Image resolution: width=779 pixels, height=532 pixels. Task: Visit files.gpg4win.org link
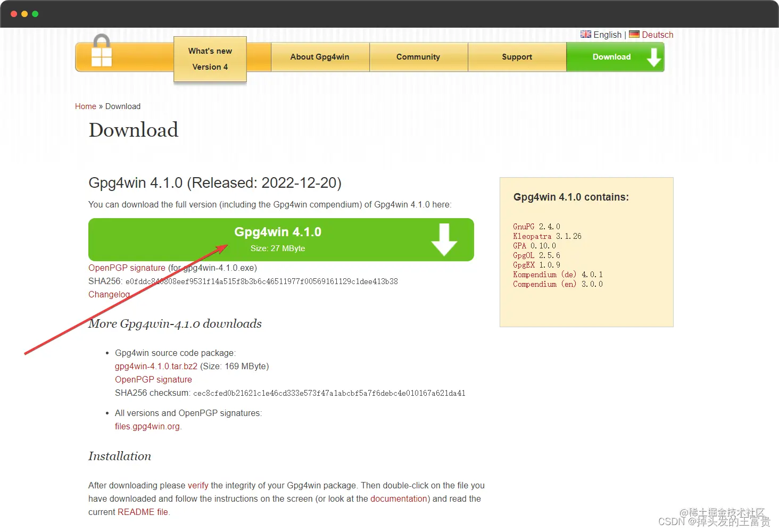pyautogui.click(x=147, y=426)
